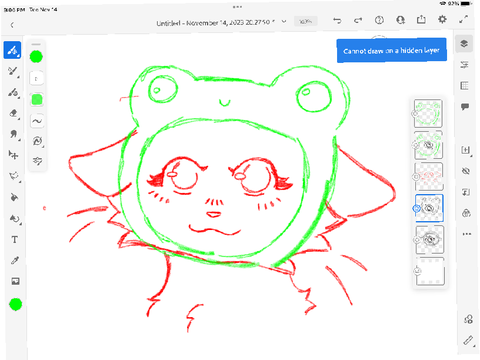Go back to the home screen
This screenshot has width=480, height=360.
(12, 25)
